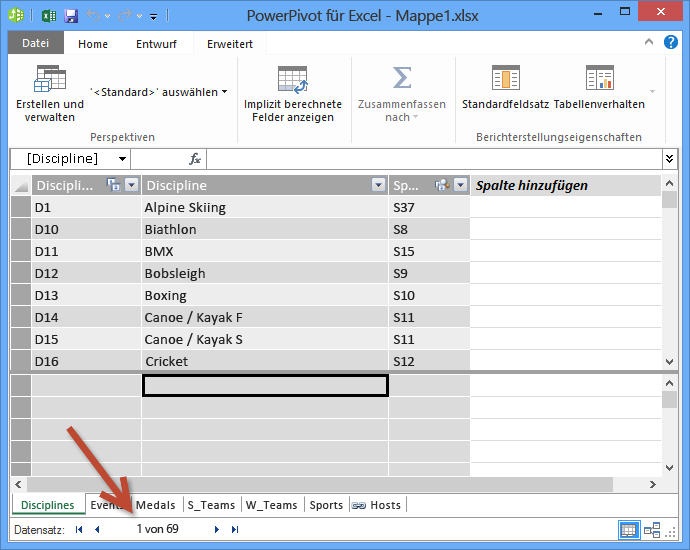Open the Datei tab
Viewport: 690px width, 550px height.
pos(36,43)
